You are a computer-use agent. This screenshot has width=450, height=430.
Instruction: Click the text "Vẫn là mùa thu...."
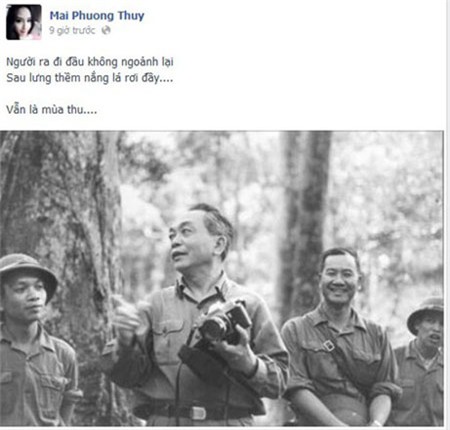click(52, 109)
